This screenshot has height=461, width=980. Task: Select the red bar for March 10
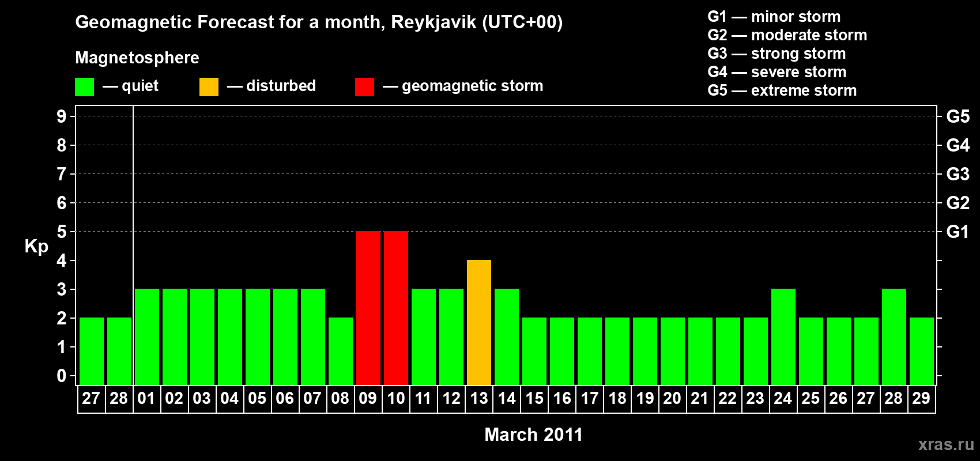pyautogui.click(x=396, y=308)
